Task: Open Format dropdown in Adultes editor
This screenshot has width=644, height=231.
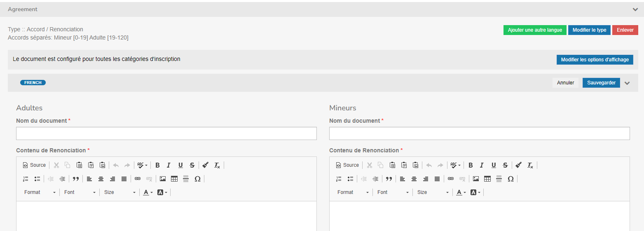Action: (x=40, y=192)
